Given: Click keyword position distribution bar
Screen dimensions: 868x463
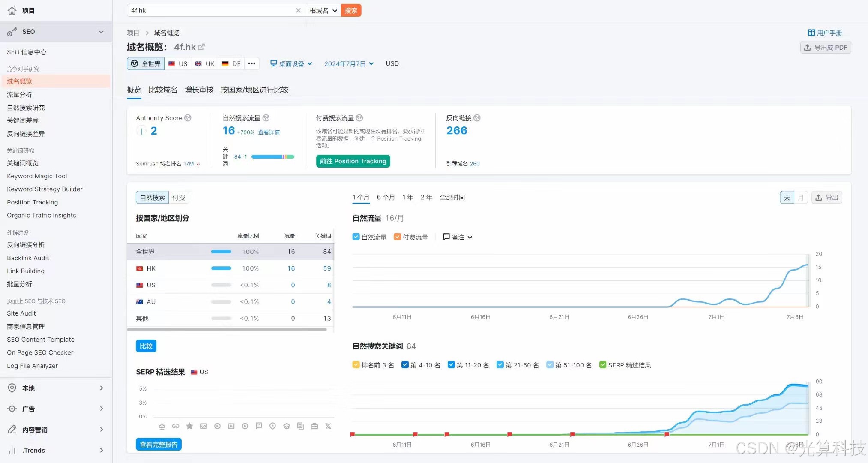Looking at the screenshot, I should pyautogui.click(x=273, y=157).
